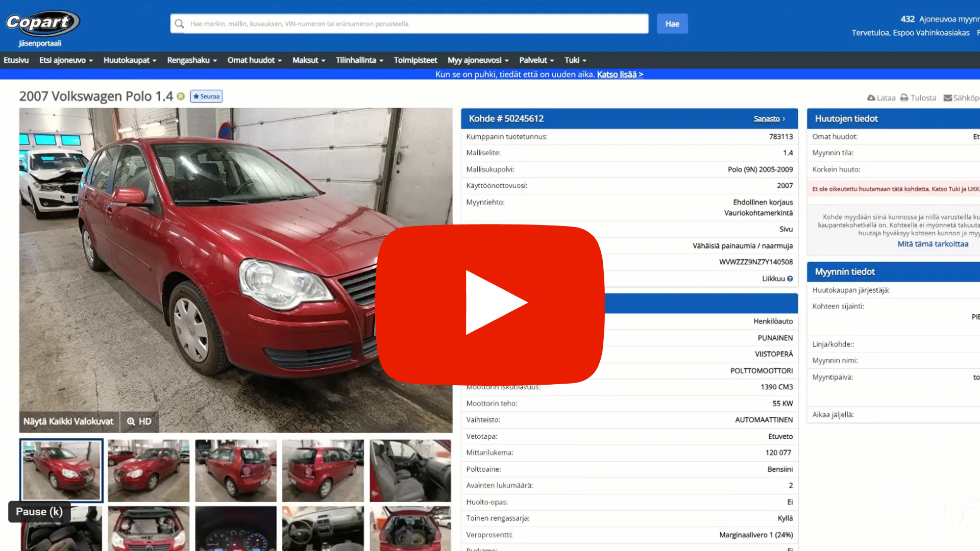The height and width of the screenshot is (551, 980).
Task: Click the search magnifier icon
Action: [179, 23]
